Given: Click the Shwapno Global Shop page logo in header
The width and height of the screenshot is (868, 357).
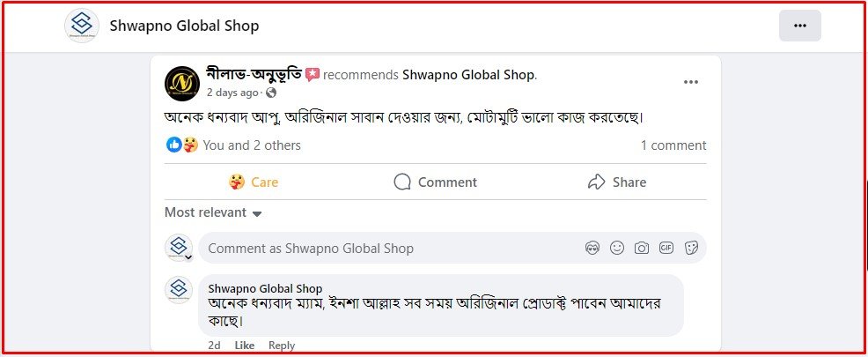Looking at the screenshot, I should [82, 26].
